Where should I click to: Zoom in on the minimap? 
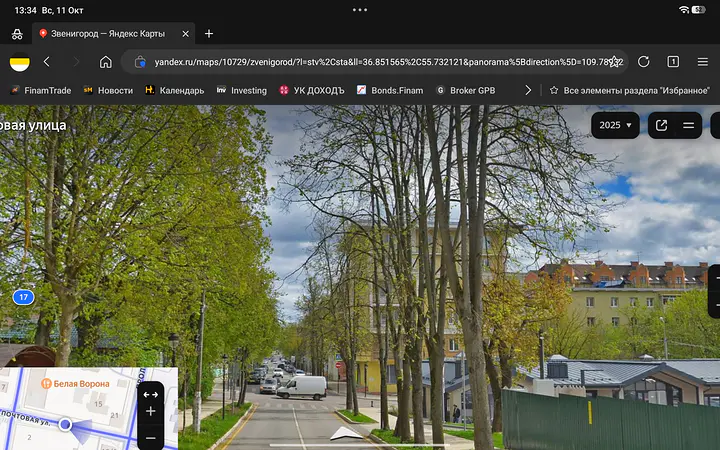tap(151, 411)
